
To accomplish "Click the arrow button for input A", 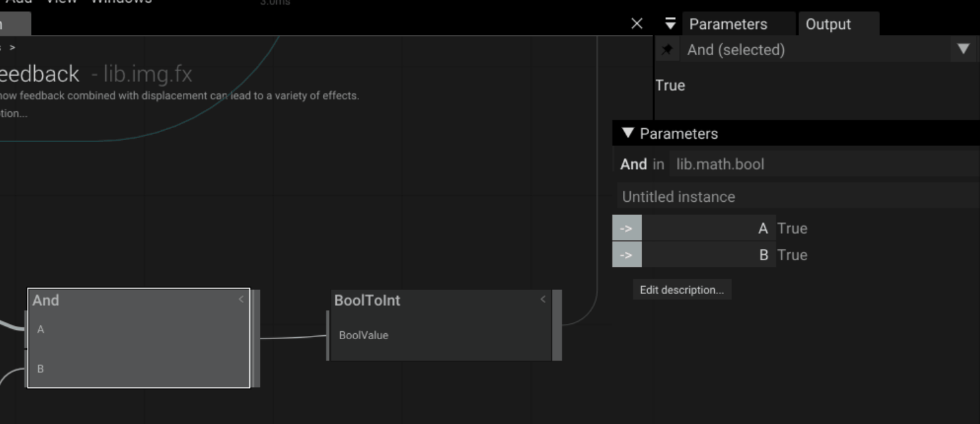I will [627, 228].
